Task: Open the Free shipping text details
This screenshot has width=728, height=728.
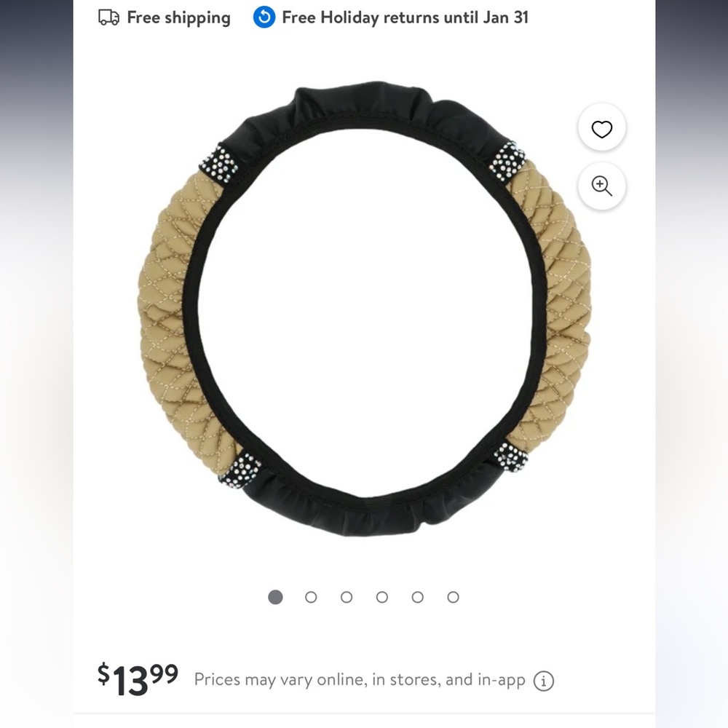Action: 179,17
